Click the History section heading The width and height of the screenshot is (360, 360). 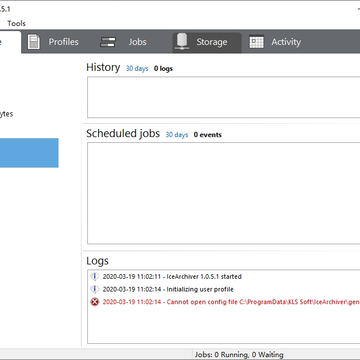103,67
